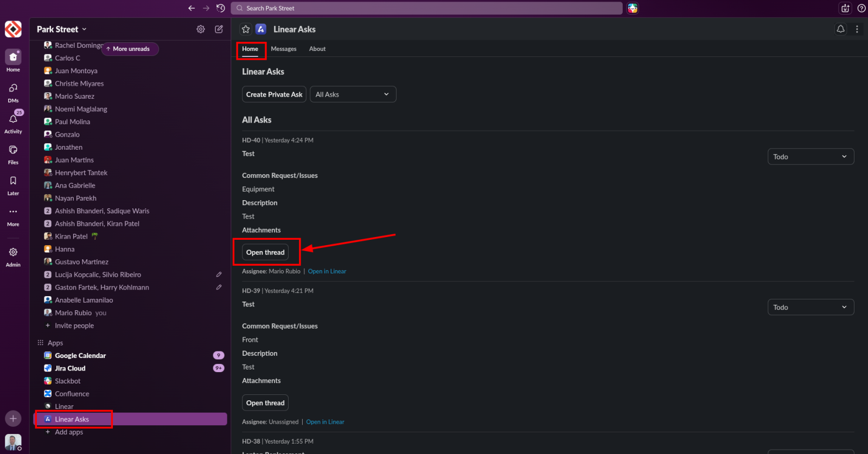Screen dimensions: 868x454
Task: Click Create Private Ask
Action: click(x=274, y=94)
